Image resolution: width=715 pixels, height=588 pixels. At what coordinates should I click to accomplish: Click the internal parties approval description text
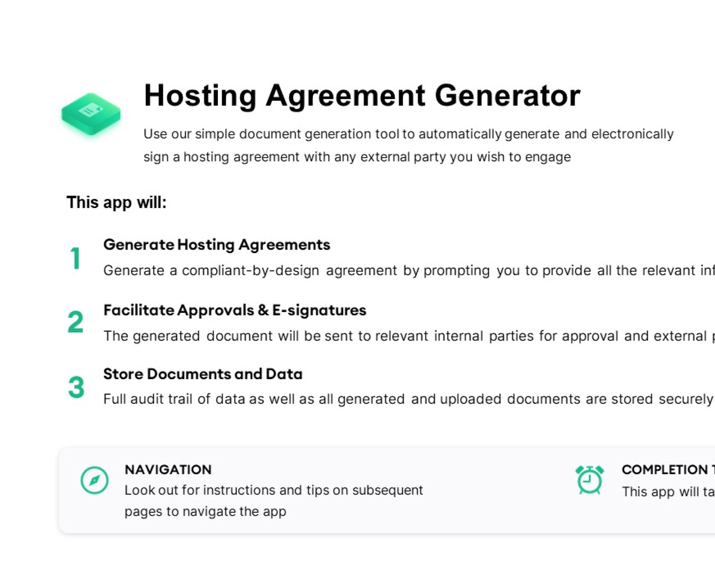pyautogui.click(x=407, y=336)
